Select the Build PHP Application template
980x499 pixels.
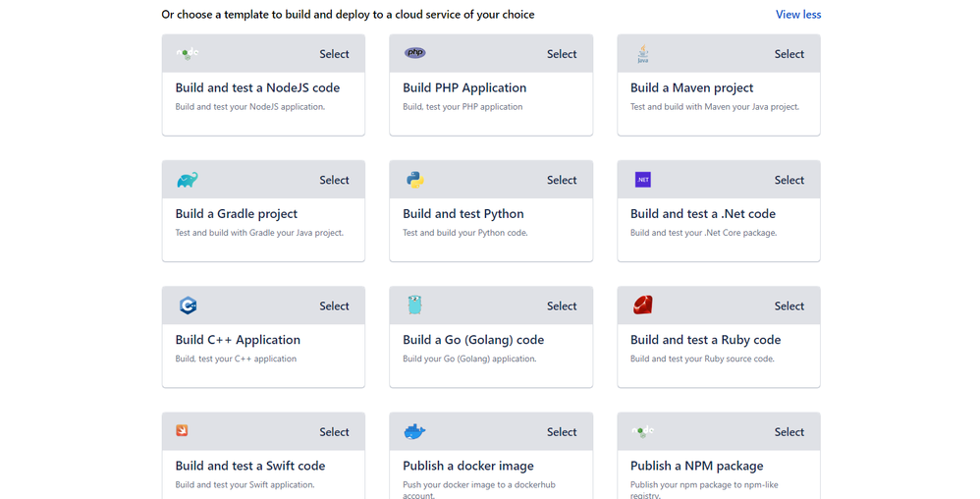point(562,54)
